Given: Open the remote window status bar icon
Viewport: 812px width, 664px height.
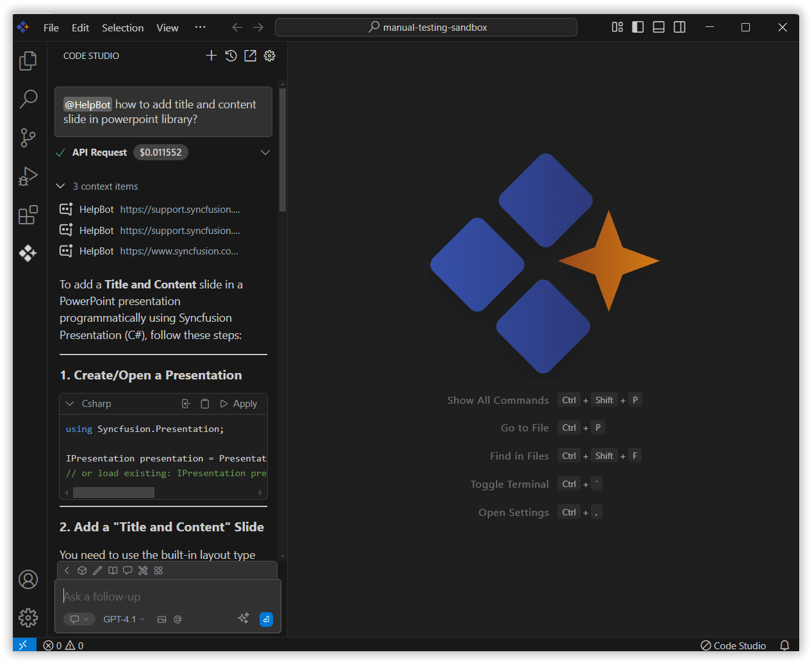Looking at the screenshot, I should tap(24, 645).
